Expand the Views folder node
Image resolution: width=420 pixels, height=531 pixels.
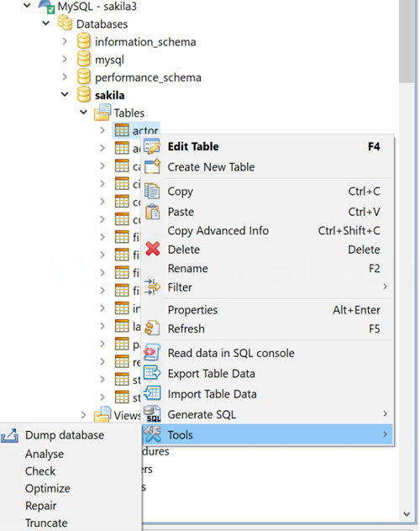pos(84,415)
